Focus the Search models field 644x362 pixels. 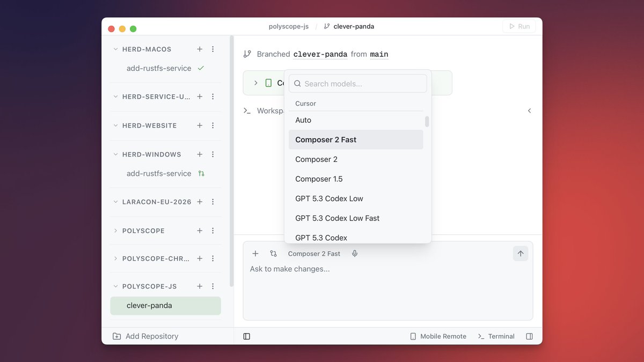coord(358,84)
